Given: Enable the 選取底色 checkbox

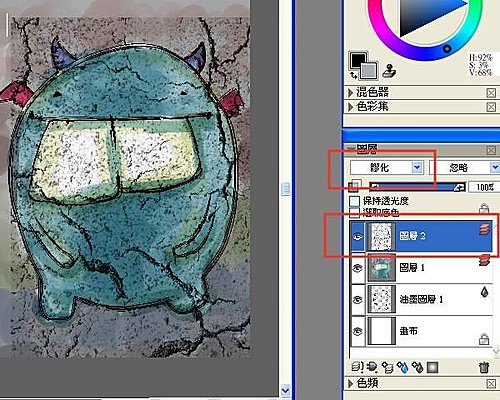Looking at the screenshot, I should tap(355, 212).
